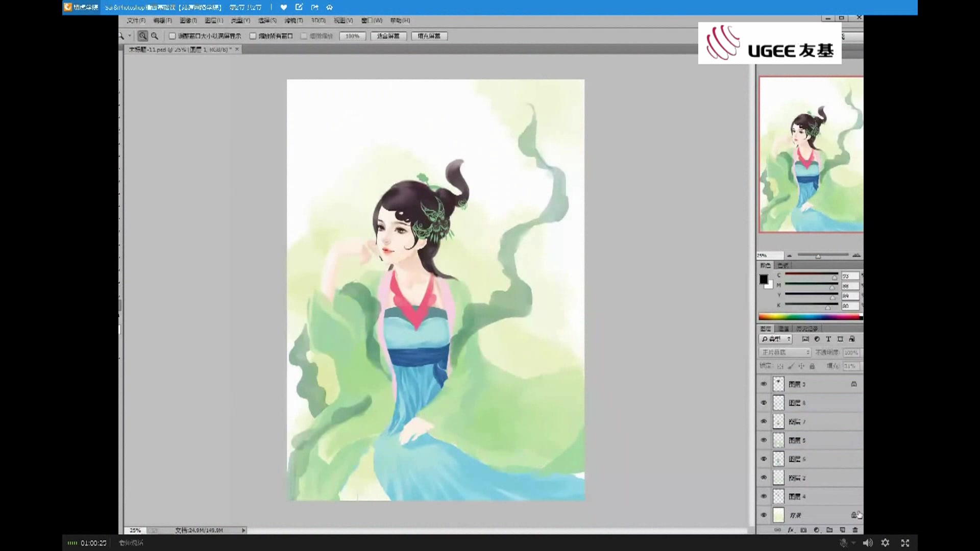Open the blend mode dropdown in the Layers panel
The image size is (980, 551).
point(785,353)
